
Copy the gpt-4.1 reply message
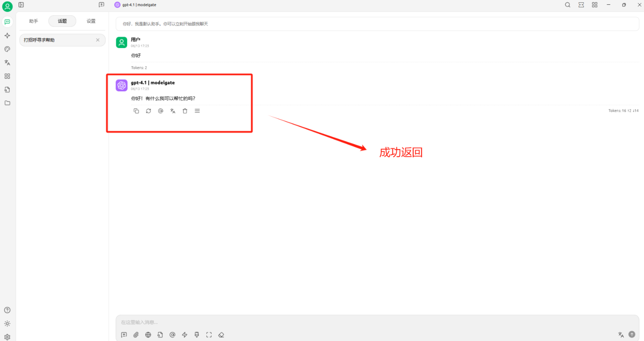(x=136, y=111)
